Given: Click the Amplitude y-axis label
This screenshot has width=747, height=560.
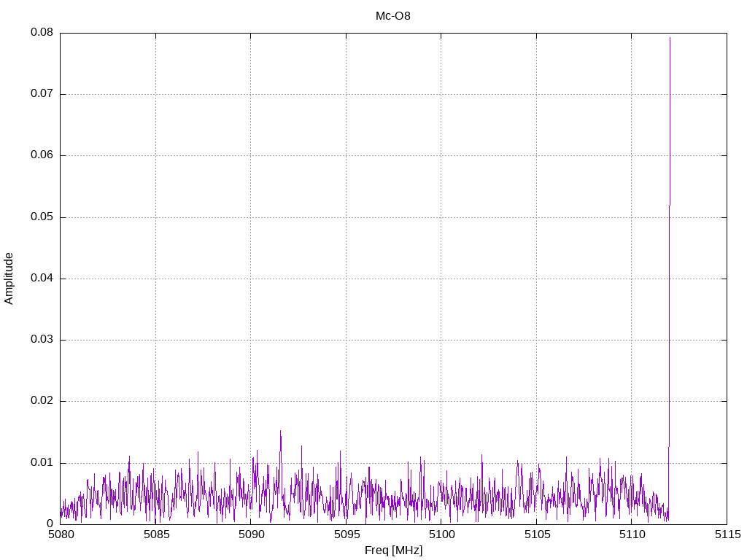Looking at the screenshot, I should click(9, 279).
